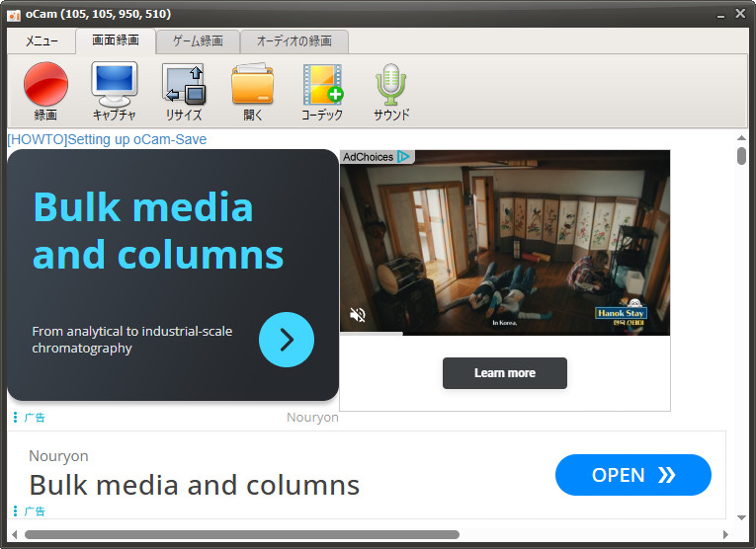Click the Bulk media and columns headline ad
The width and height of the screenshot is (756, 549).
click(x=195, y=485)
